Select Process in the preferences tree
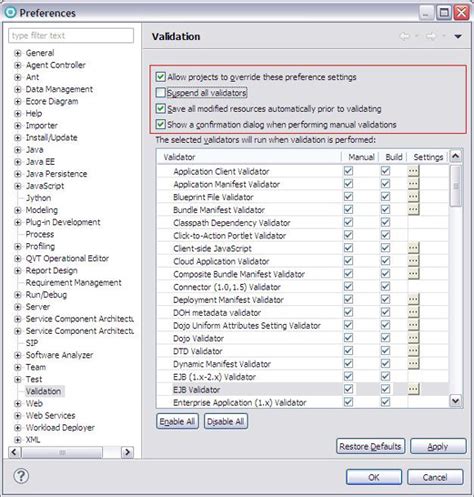Image resolution: width=474 pixels, height=497 pixels. click(40, 234)
